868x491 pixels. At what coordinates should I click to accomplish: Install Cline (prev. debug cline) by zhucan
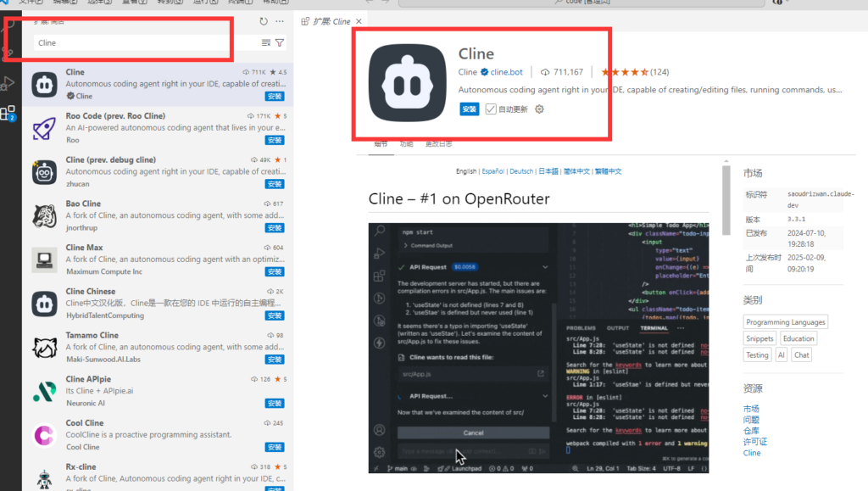275,184
